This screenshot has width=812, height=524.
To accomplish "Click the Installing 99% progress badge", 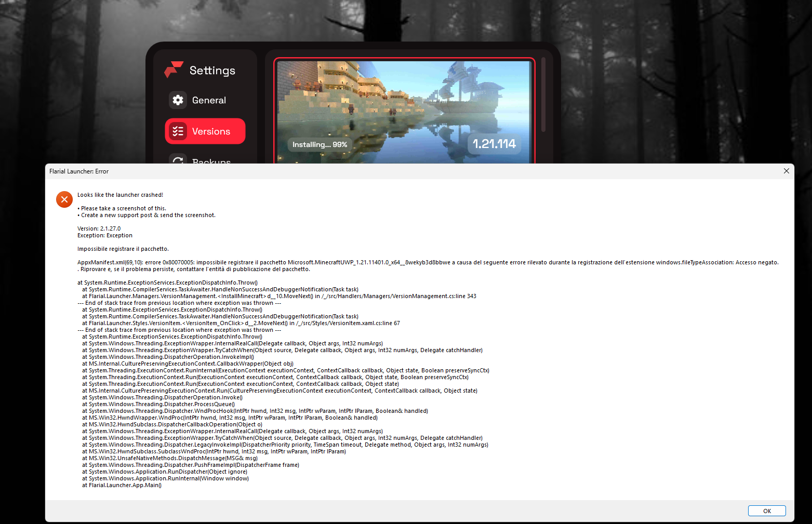I will coord(318,144).
